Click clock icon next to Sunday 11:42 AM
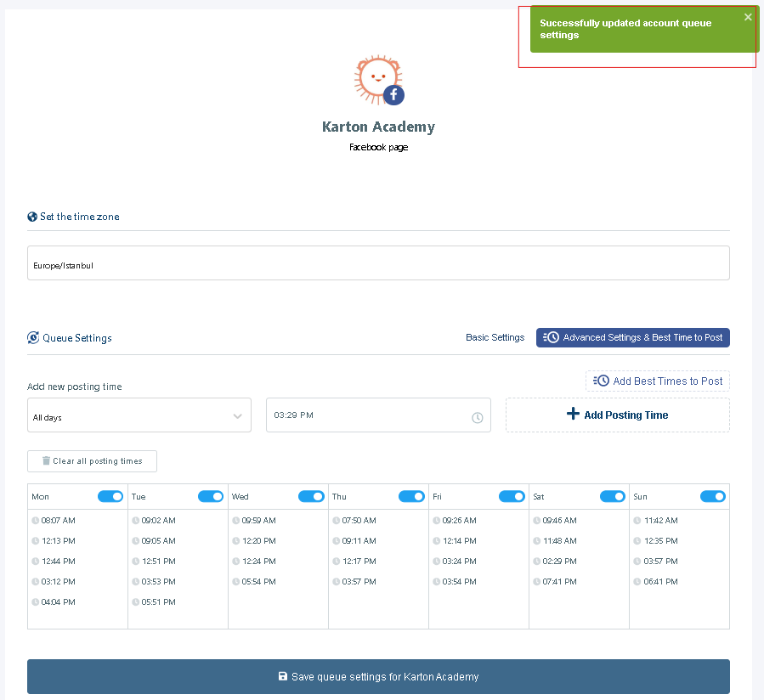Image resolution: width=764 pixels, height=700 pixels. tap(637, 520)
